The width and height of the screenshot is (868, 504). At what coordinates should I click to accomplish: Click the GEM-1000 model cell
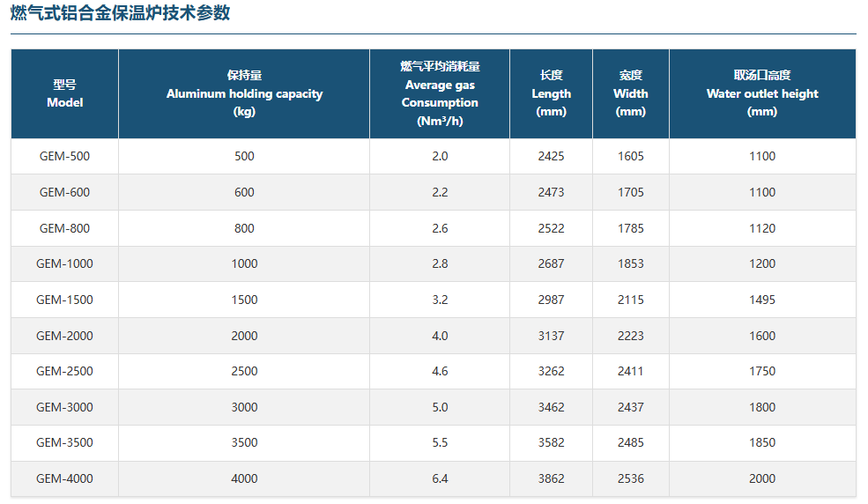[64, 263]
